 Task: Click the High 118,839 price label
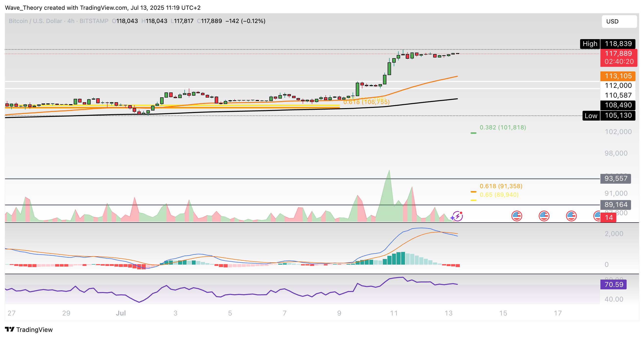pyautogui.click(x=608, y=44)
